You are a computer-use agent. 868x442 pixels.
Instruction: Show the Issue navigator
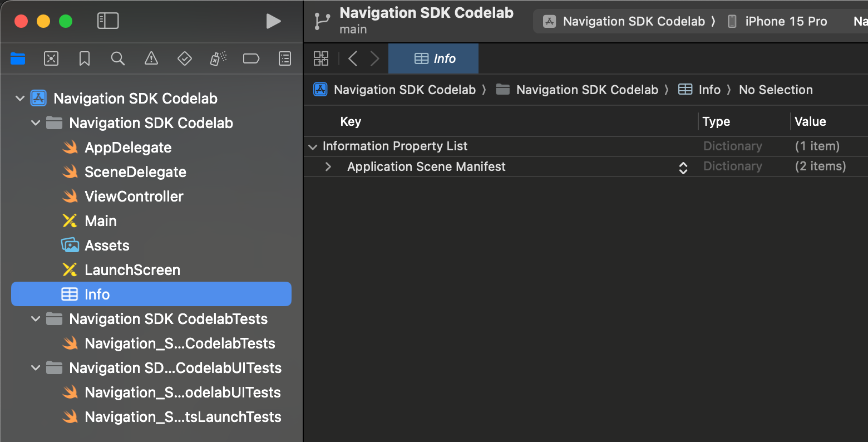[151, 58]
